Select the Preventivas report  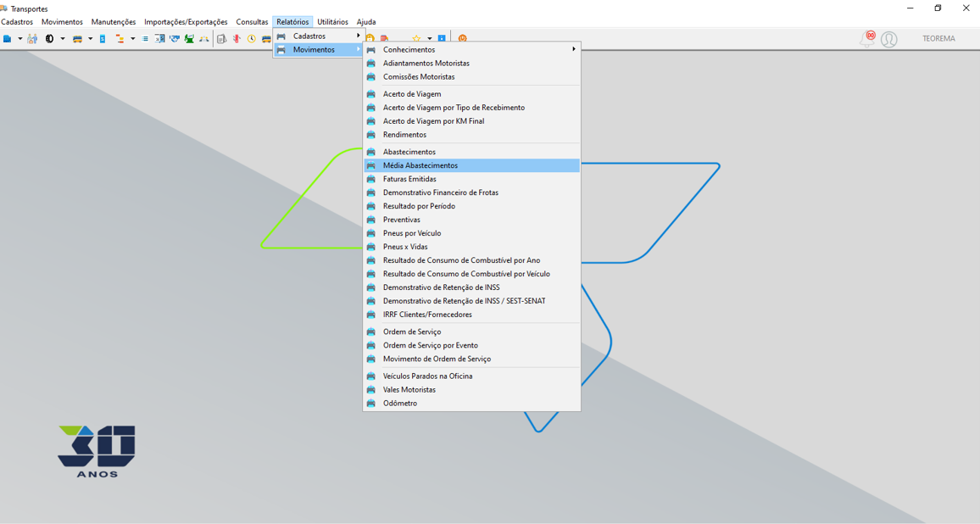[472, 220]
